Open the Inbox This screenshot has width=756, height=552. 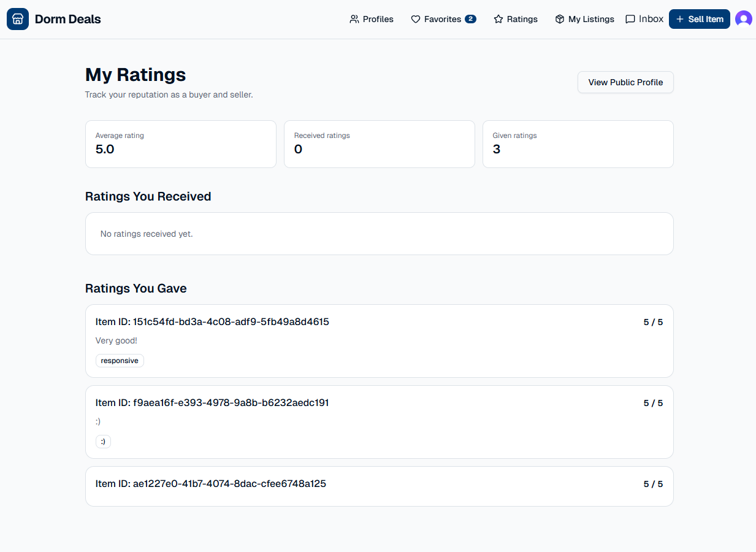pos(651,19)
